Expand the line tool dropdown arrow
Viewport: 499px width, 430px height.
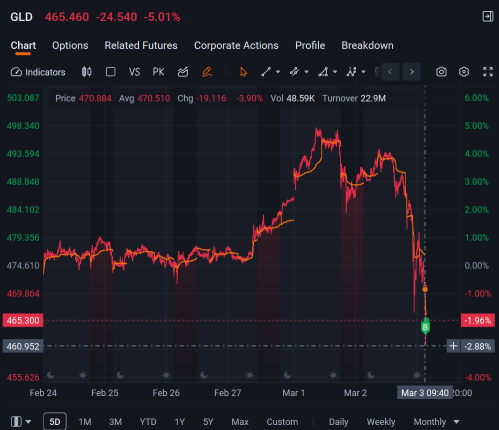(x=278, y=72)
